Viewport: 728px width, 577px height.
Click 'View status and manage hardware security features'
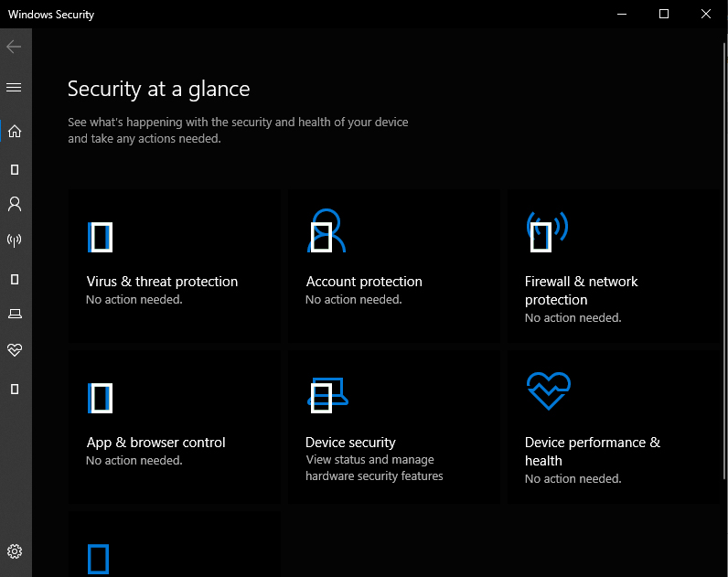click(x=374, y=468)
